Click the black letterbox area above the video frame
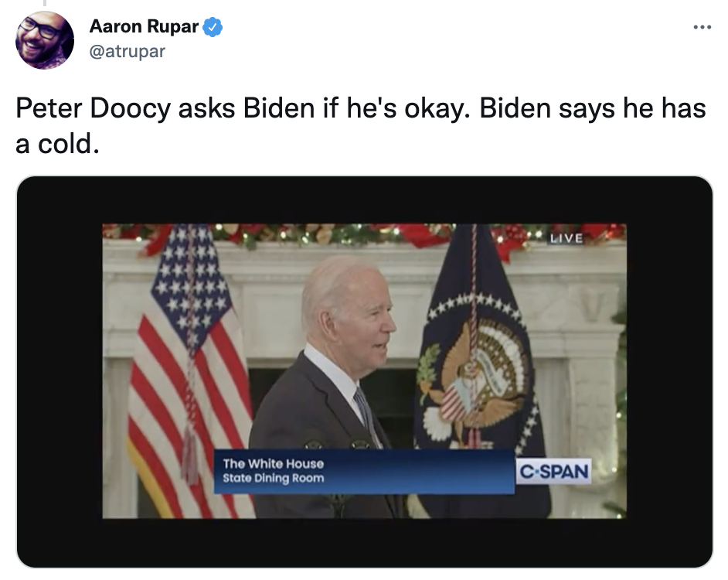Viewport: 728px width, 580px height. 365,200
